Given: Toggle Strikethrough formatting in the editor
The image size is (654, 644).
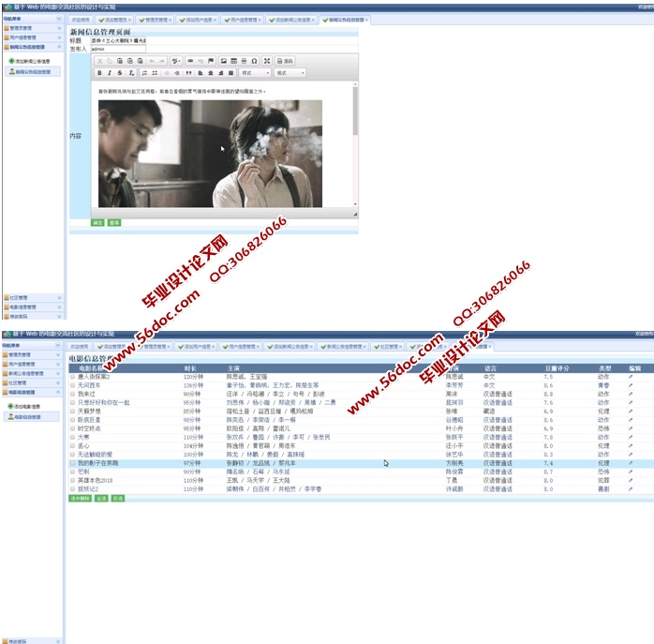Looking at the screenshot, I should (120, 73).
